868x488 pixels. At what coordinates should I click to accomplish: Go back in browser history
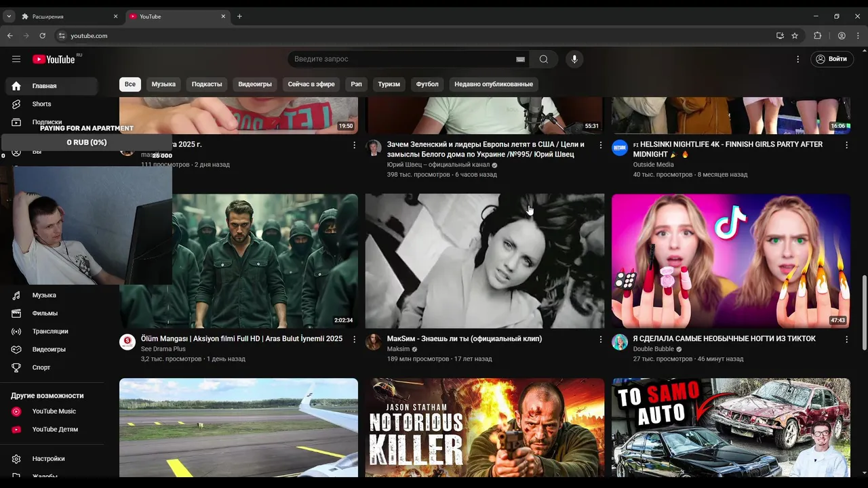10,36
